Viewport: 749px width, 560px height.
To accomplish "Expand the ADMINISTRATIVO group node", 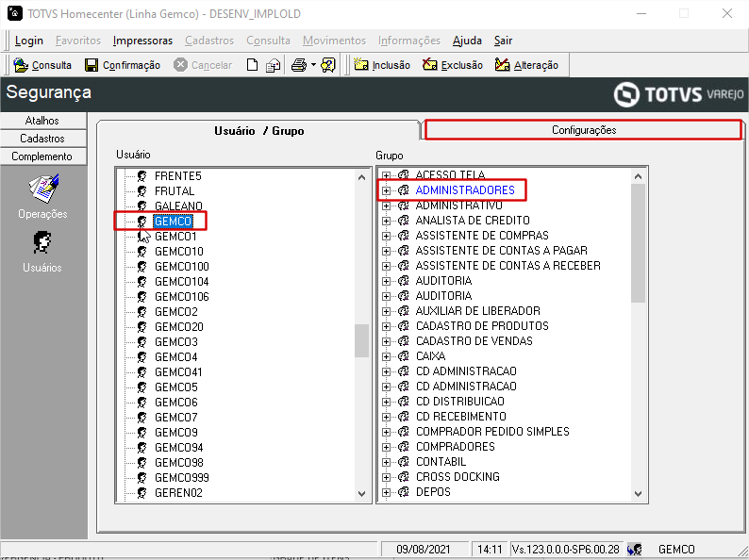I will click(386, 206).
